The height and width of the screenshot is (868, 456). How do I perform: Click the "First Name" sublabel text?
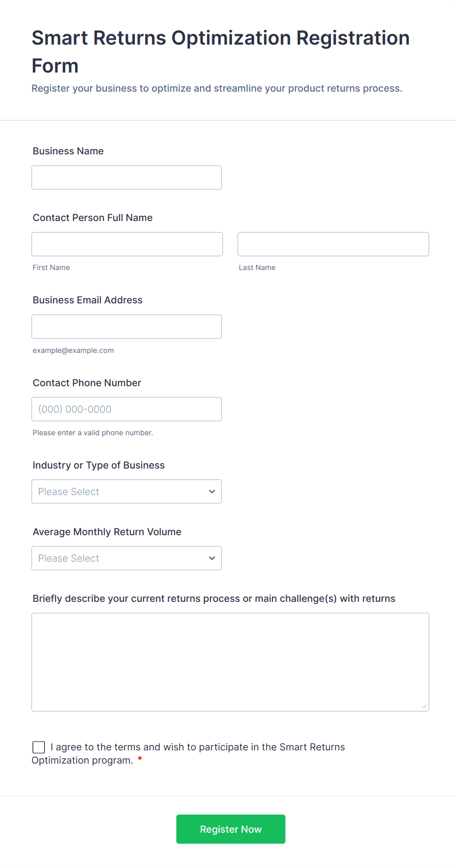click(x=51, y=268)
